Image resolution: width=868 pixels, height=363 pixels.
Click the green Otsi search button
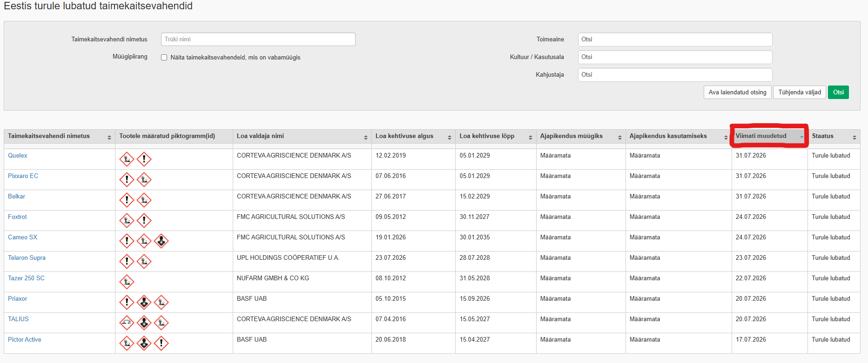[x=838, y=92]
